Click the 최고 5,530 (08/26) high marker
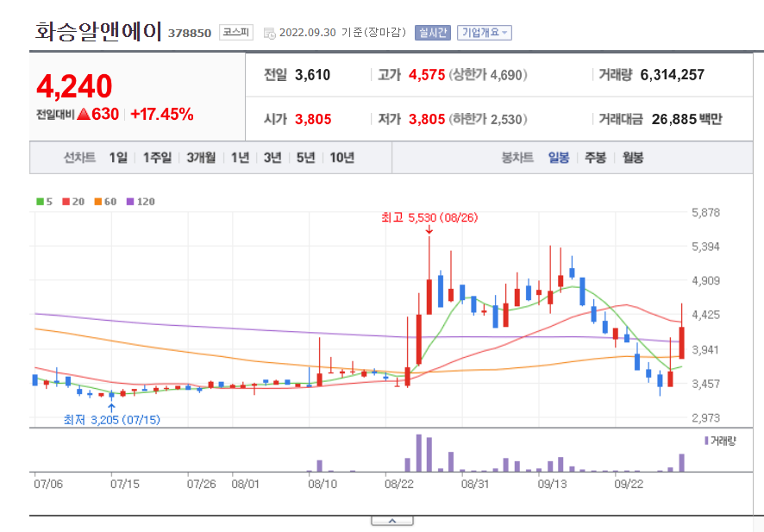764x532 pixels. pyautogui.click(x=429, y=218)
